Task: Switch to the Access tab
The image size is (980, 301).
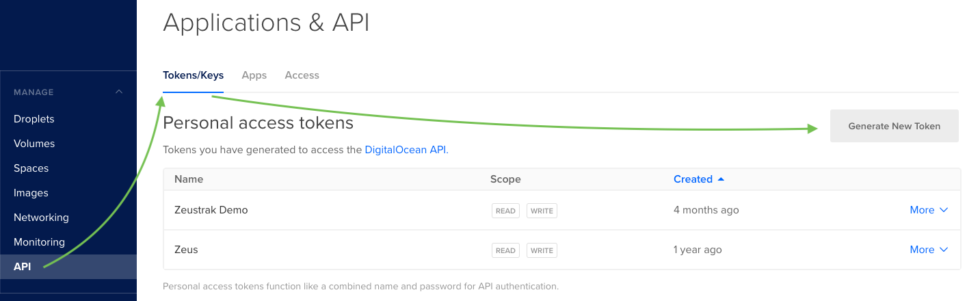Action: (302, 75)
